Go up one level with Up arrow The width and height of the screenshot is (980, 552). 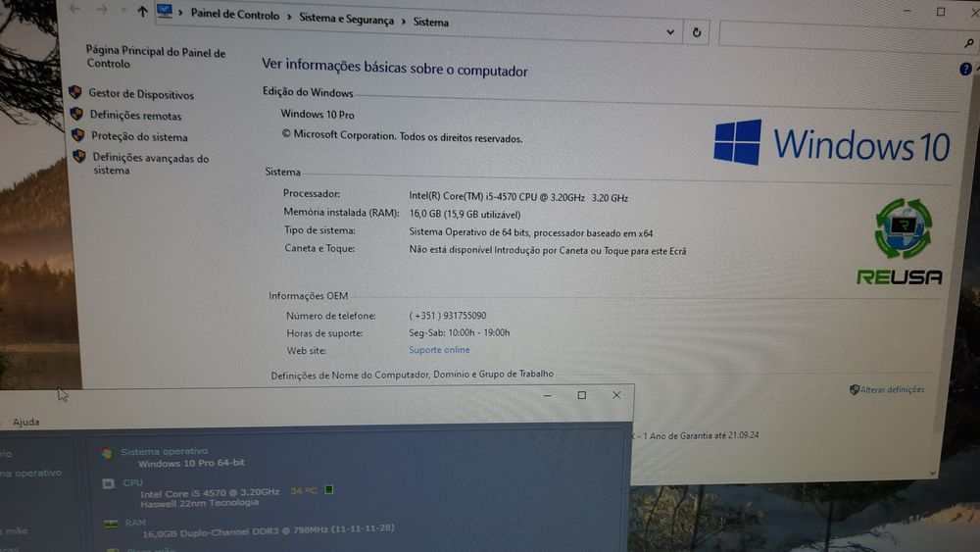click(x=142, y=11)
